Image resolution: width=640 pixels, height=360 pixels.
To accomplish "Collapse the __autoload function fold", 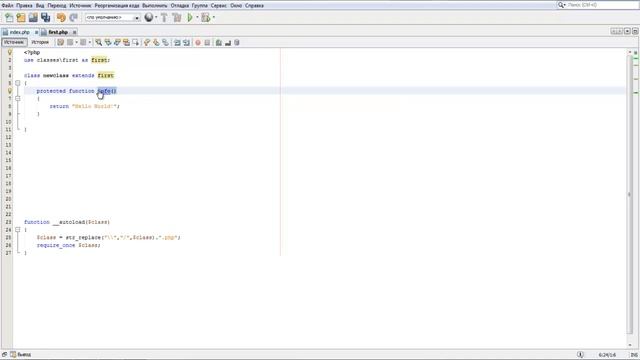I will point(18,229).
